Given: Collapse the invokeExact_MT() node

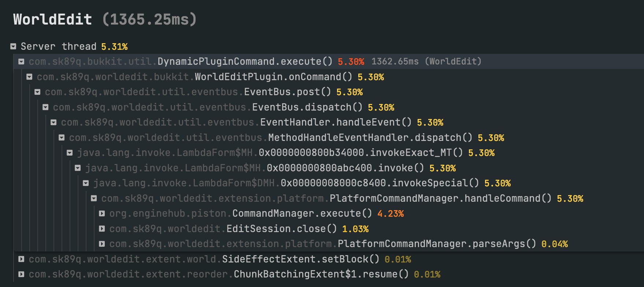Looking at the screenshot, I should pyautogui.click(x=70, y=153).
